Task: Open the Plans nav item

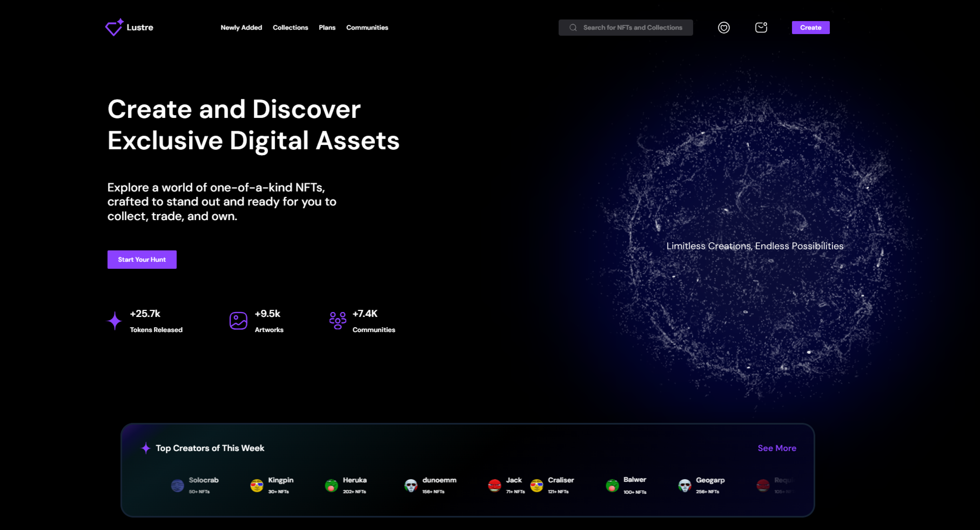Action: (x=327, y=27)
